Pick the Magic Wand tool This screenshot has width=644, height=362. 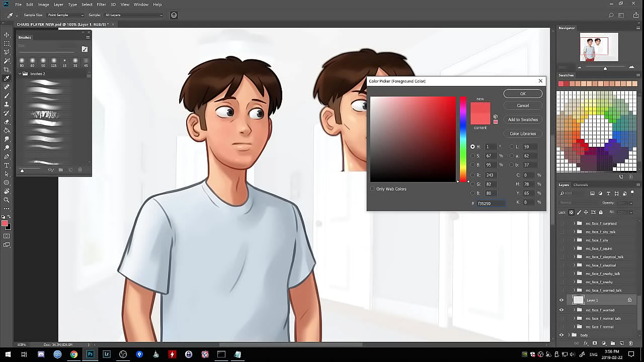(7, 61)
